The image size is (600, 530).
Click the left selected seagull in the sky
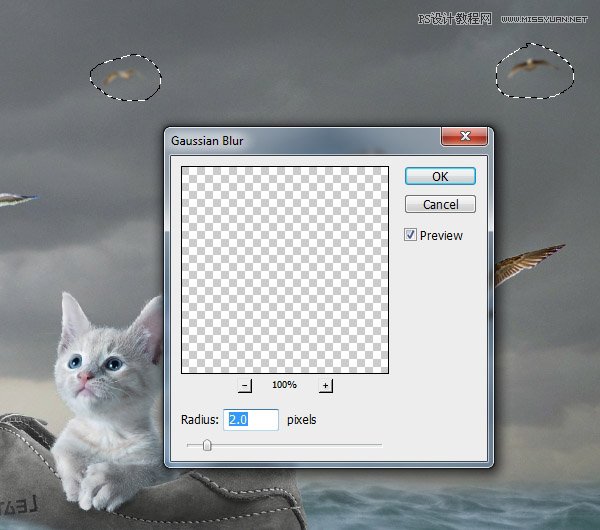coord(122,74)
